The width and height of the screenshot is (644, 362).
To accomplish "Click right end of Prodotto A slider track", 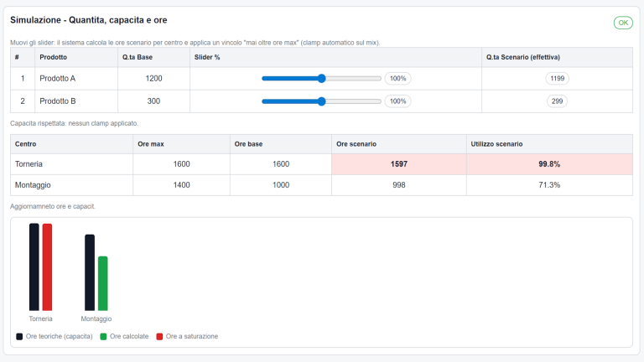I will (380, 78).
